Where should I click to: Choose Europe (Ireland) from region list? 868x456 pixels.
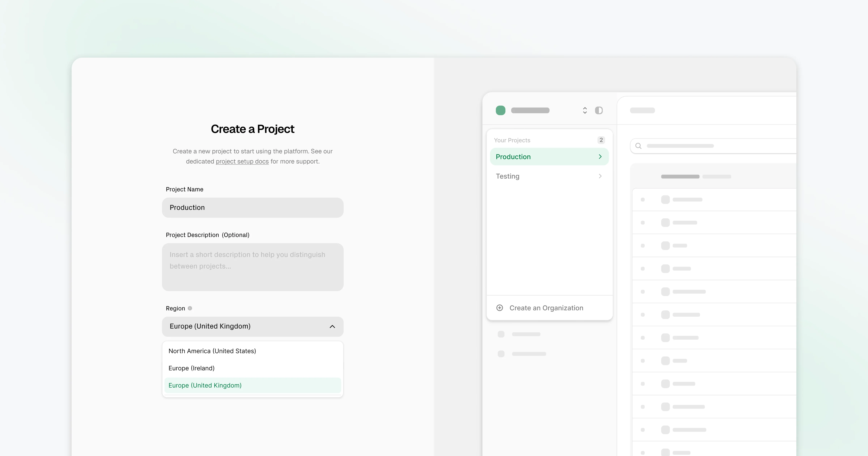[191, 368]
